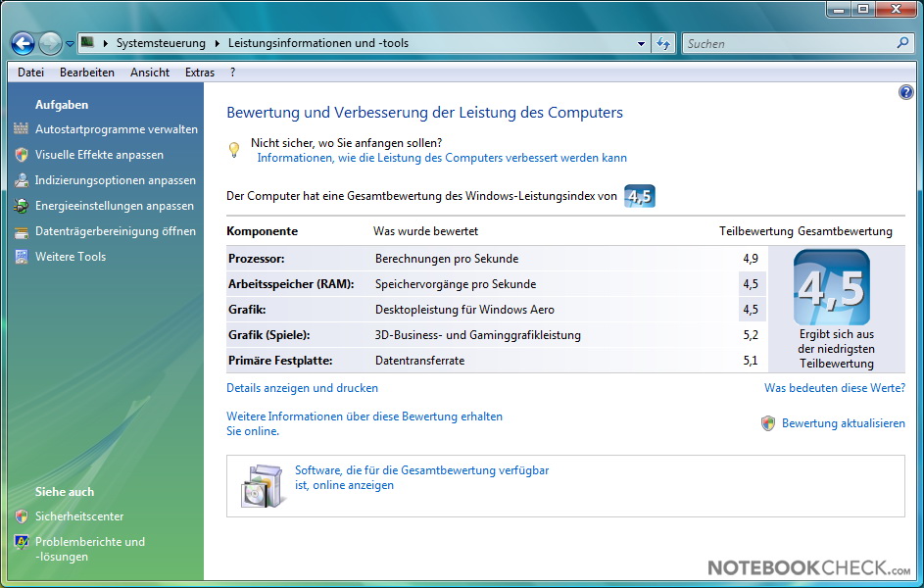The image size is (924, 588).
Task: Click Datenträgerbereinigung icon
Action: pos(22,231)
